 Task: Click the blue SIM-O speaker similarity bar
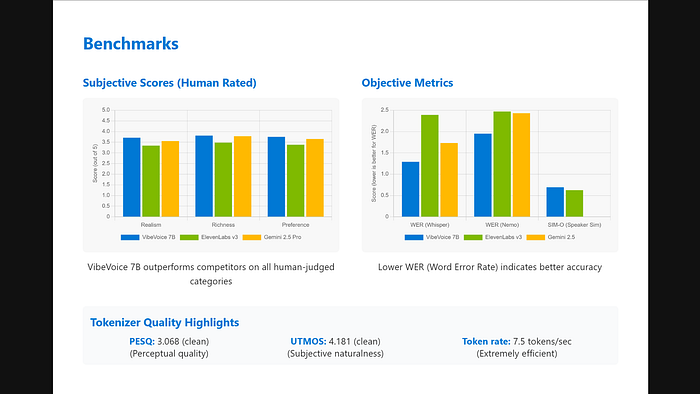pyautogui.click(x=555, y=202)
